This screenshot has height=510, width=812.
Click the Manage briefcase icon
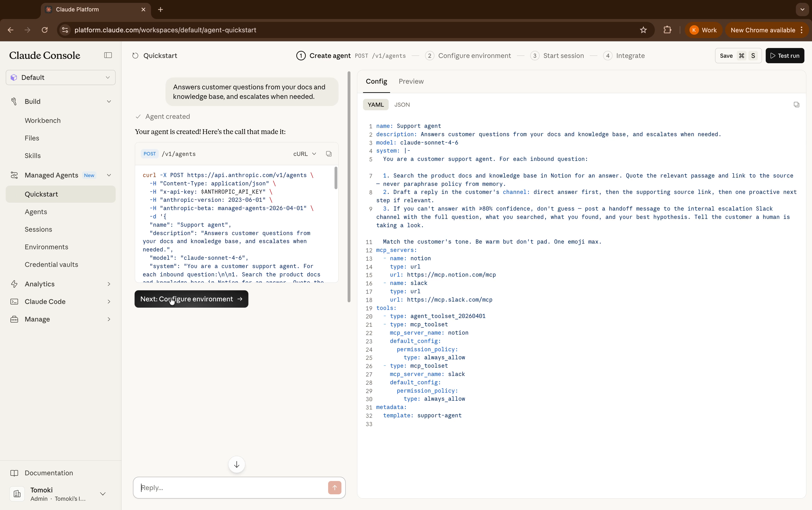click(14, 319)
